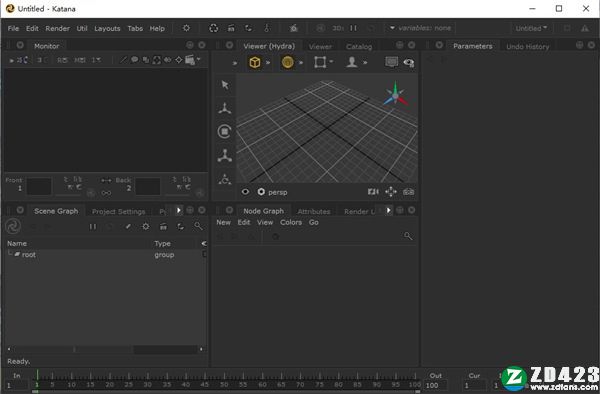Open the Colors menu in Node Graph

[291, 222]
